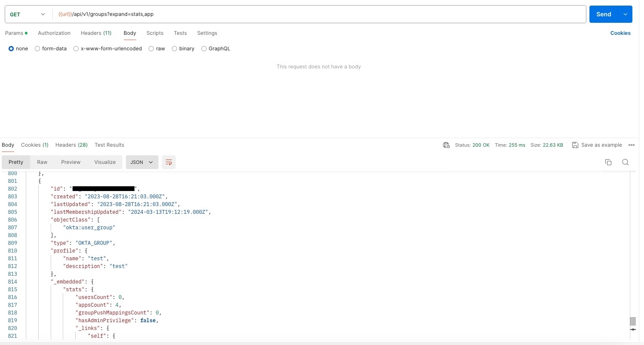Open the response Headers (28) tab
The height and width of the screenshot is (345, 644).
71,145
